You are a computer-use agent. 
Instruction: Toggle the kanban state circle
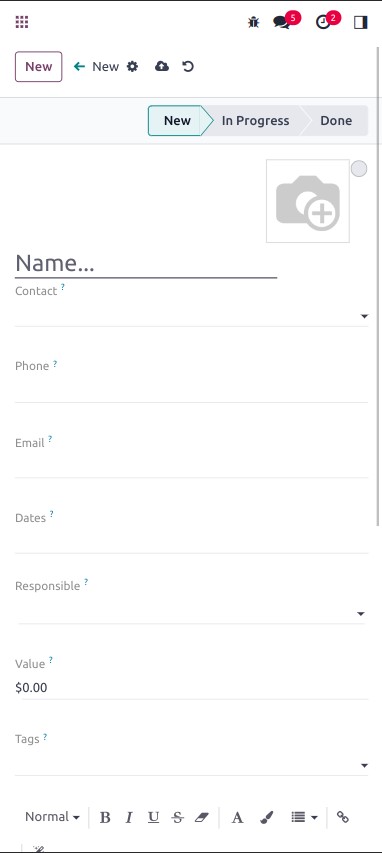359,169
